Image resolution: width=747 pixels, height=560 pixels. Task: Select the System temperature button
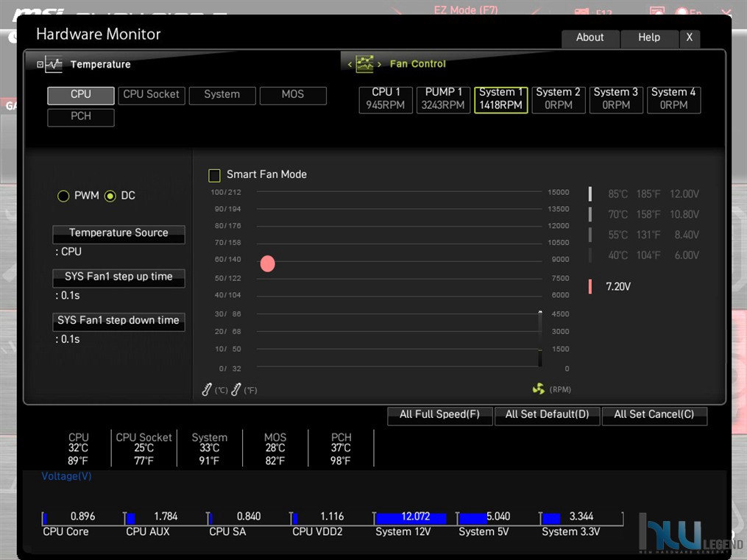(222, 95)
